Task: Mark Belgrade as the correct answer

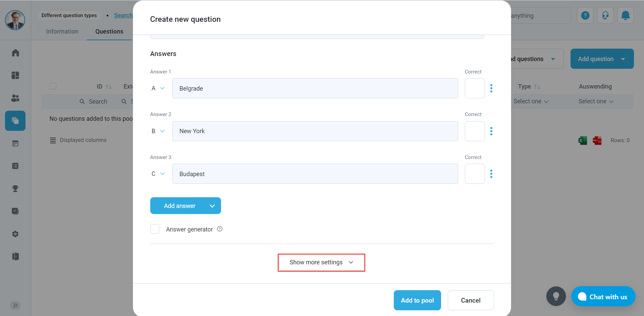Action: (x=475, y=88)
